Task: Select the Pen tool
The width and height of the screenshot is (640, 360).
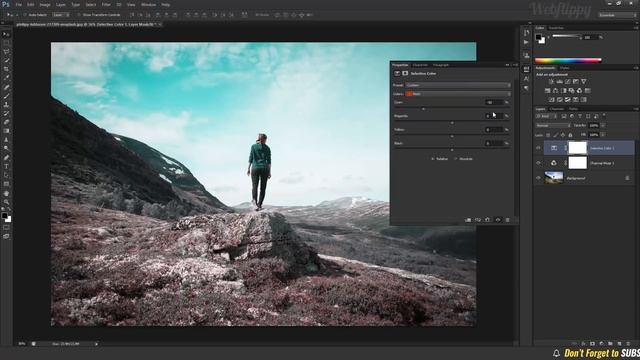Action: pos(6,158)
